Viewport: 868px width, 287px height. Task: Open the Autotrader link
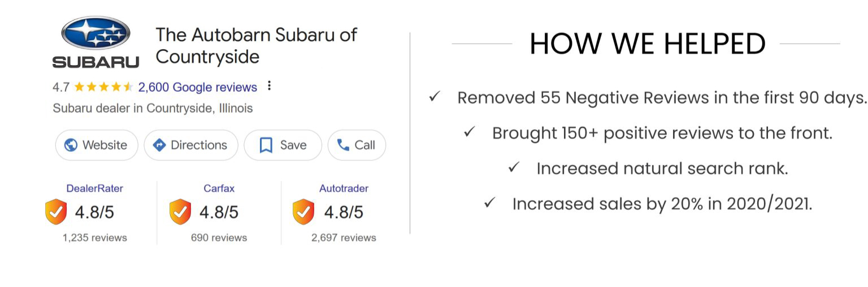(x=344, y=189)
